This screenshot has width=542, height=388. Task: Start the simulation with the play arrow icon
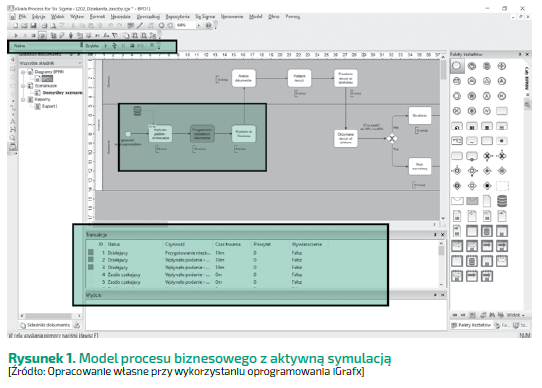(x=16, y=35)
